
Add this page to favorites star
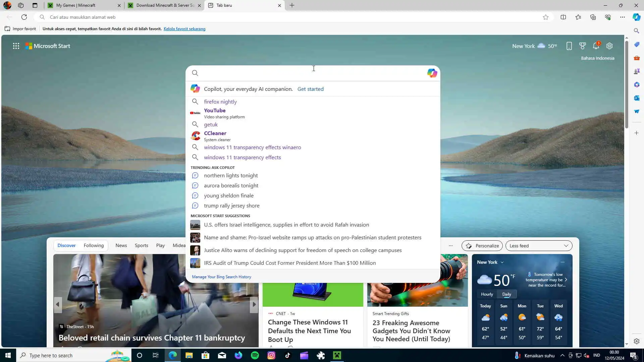click(x=546, y=17)
